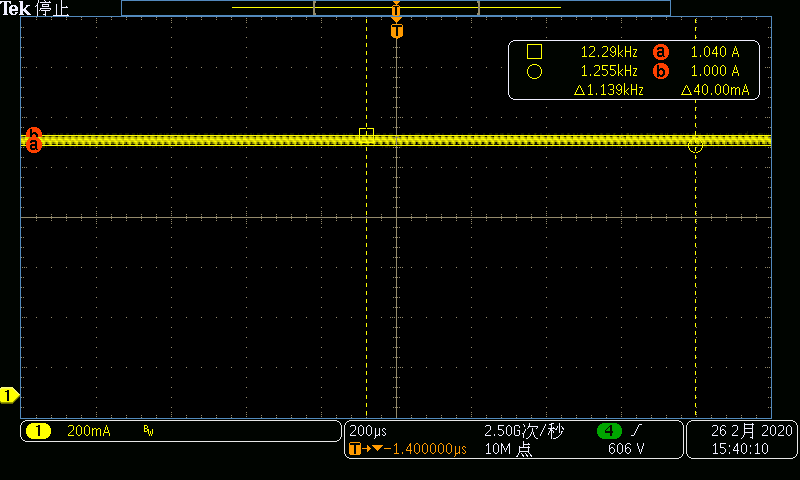Image resolution: width=800 pixels, height=480 pixels.
Task: Click the rising edge trigger slope symbol
Action: click(636, 431)
